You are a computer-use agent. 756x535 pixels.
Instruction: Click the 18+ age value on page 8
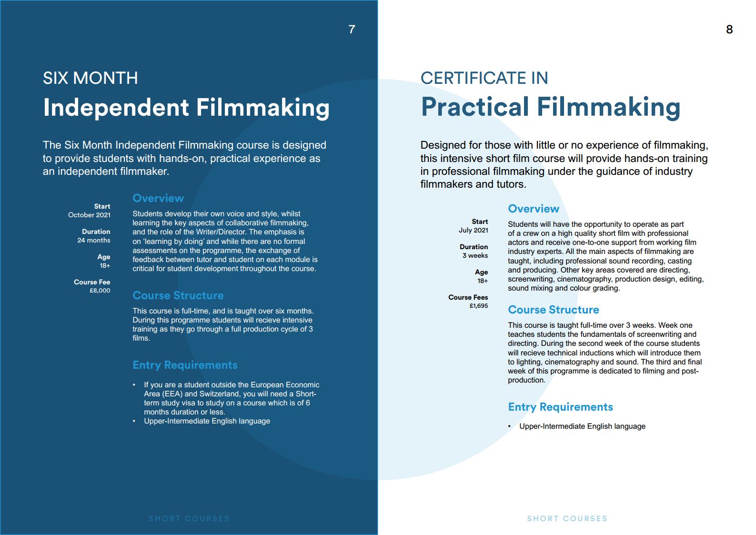pyautogui.click(x=483, y=281)
